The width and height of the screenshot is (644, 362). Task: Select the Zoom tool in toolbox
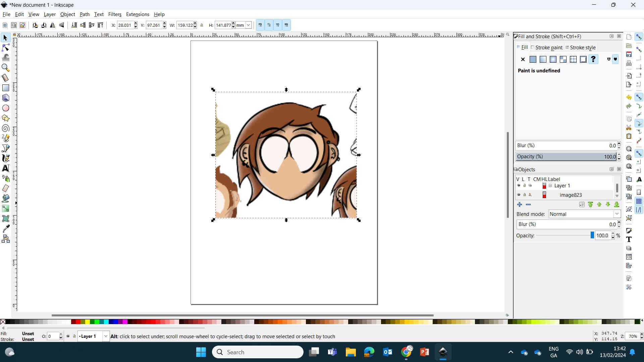point(5,68)
